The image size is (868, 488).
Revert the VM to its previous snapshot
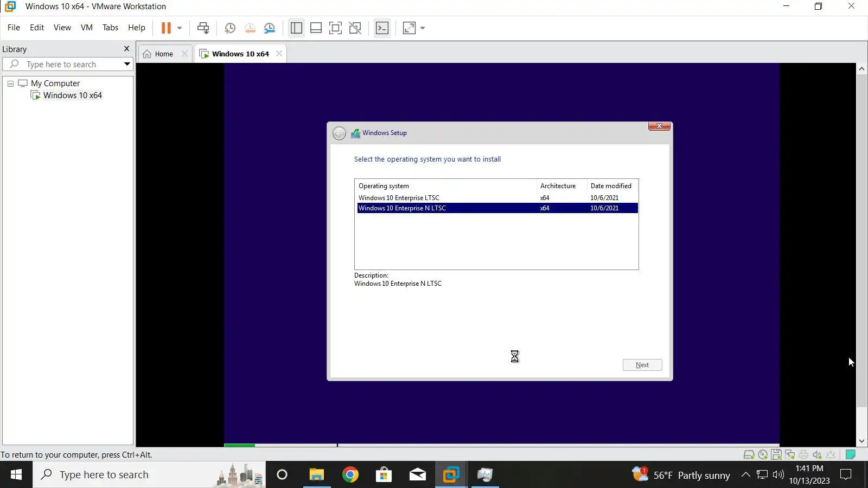tap(250, 28)
